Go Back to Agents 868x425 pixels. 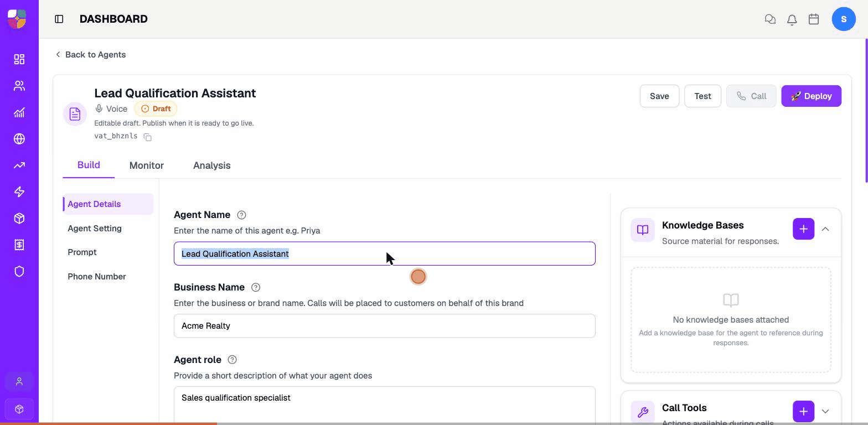(90, 54)
